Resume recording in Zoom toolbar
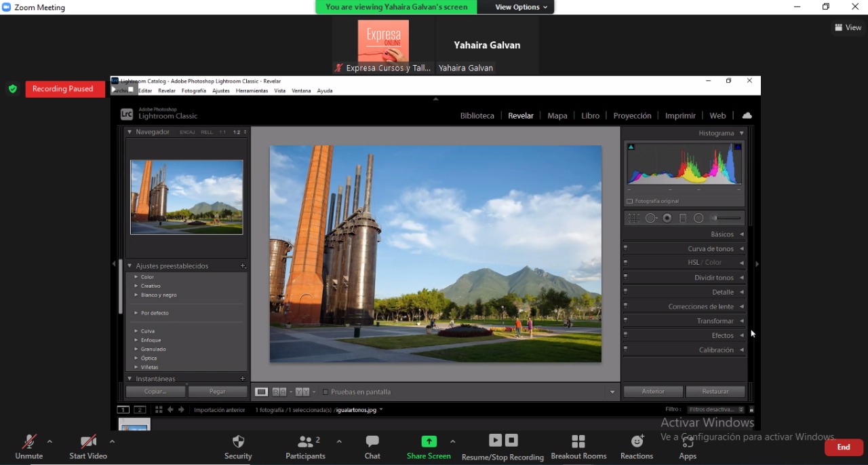Screen dimensions: 868x465 point(496,441)
